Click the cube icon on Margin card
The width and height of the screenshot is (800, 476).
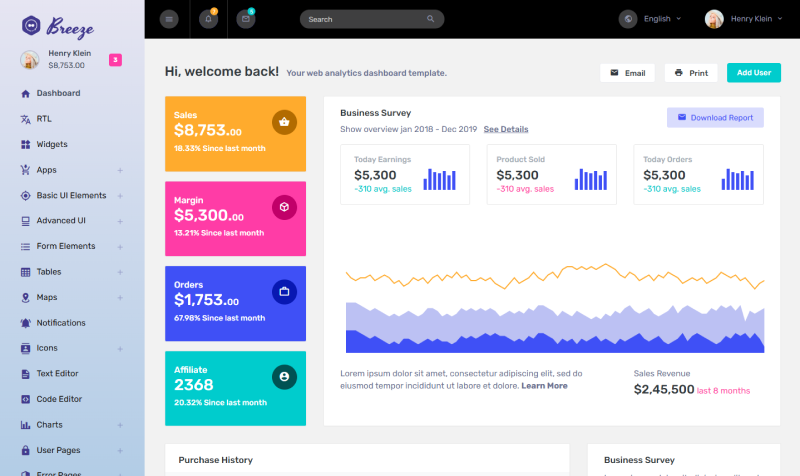tap(284, 207)
